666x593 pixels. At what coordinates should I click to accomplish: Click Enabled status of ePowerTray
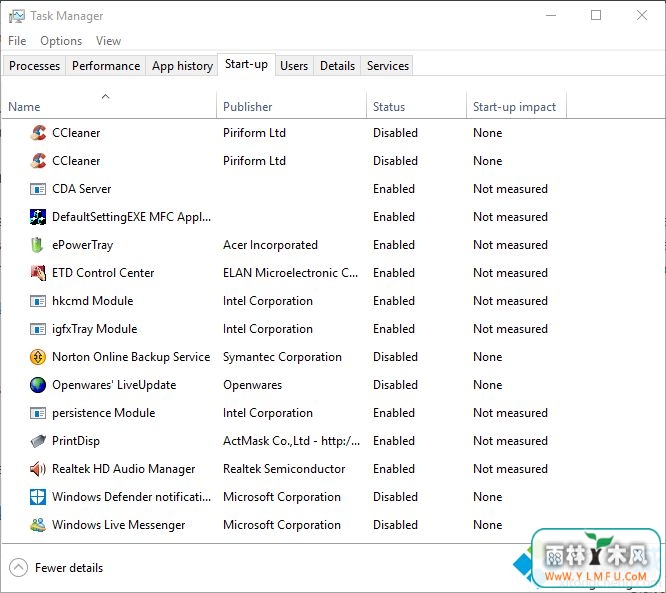pyautogui.click(x=394, y=245)
